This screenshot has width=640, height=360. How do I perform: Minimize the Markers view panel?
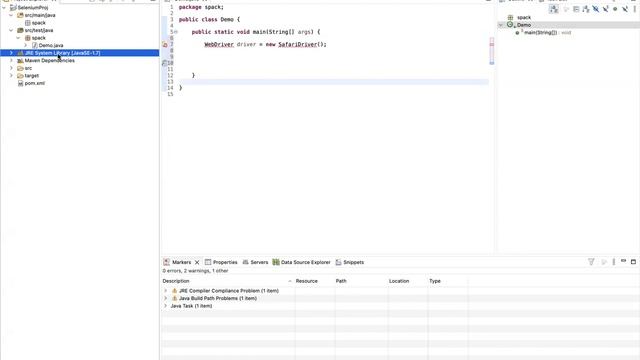pyautogui.click(x=623, y=261)
